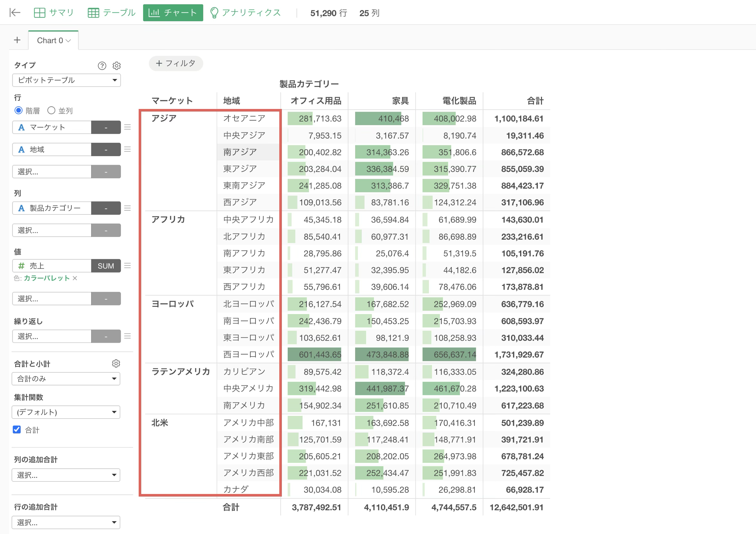Click the collapse sidebar arrow icon

click(15, 13)
